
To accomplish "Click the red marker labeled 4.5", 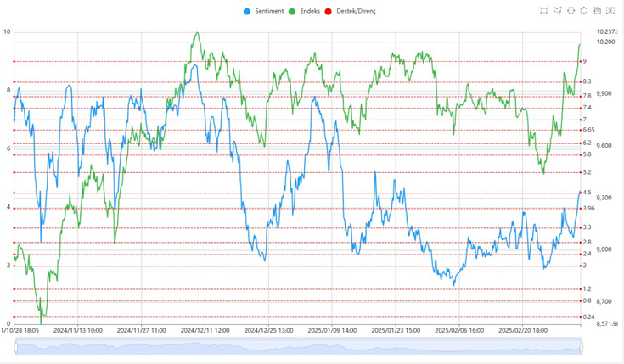I will 580,193.
